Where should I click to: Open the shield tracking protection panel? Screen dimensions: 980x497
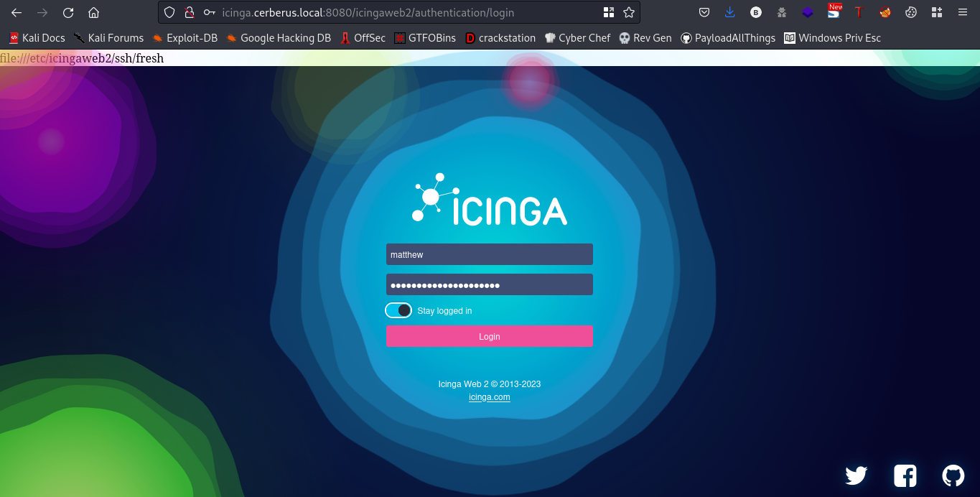[169, 12]
